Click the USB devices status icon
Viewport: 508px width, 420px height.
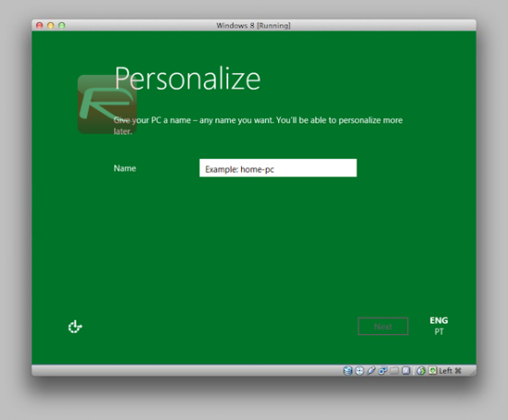point(371,370)
